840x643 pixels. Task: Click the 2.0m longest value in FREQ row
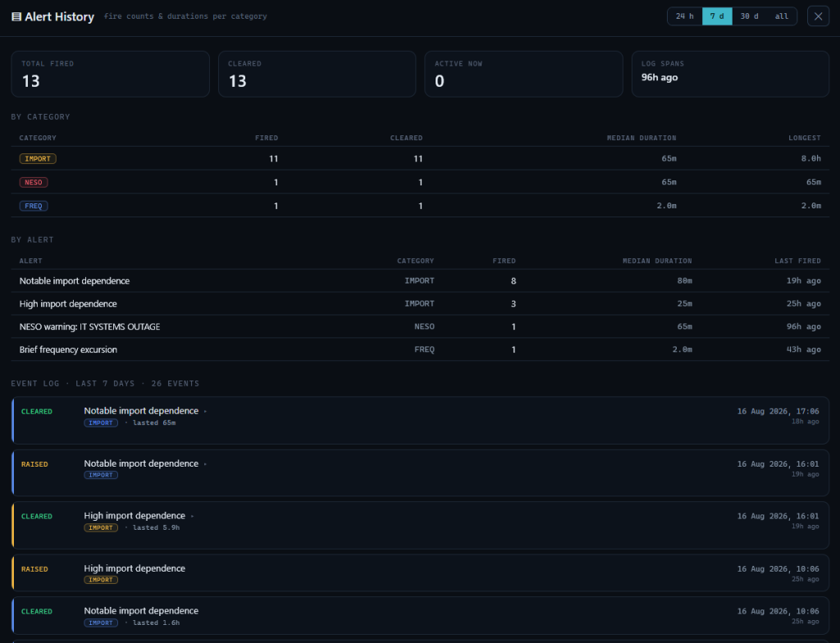[811, 206]
